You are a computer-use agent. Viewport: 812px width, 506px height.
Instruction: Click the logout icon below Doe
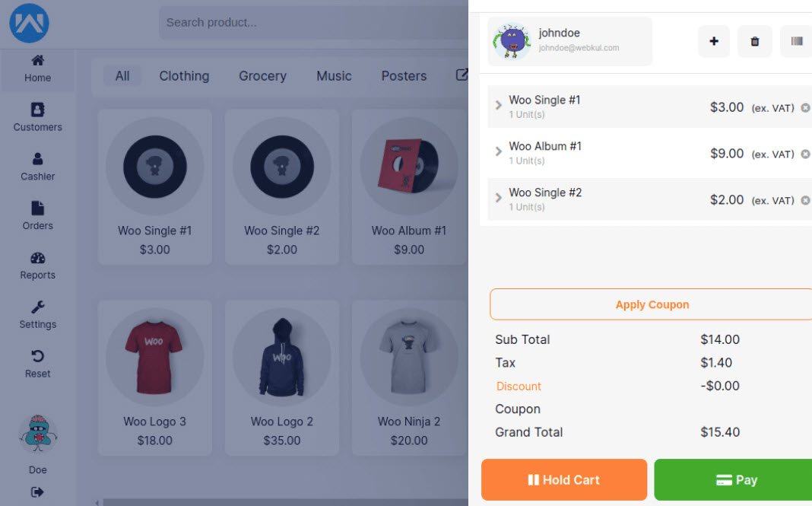[37, 492]
